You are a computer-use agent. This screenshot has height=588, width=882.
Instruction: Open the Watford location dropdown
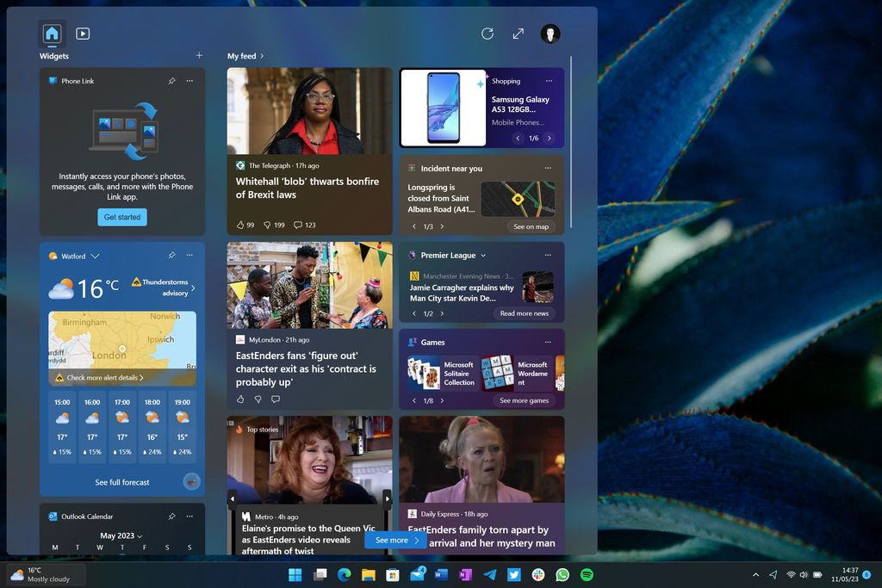click(95, 256)
